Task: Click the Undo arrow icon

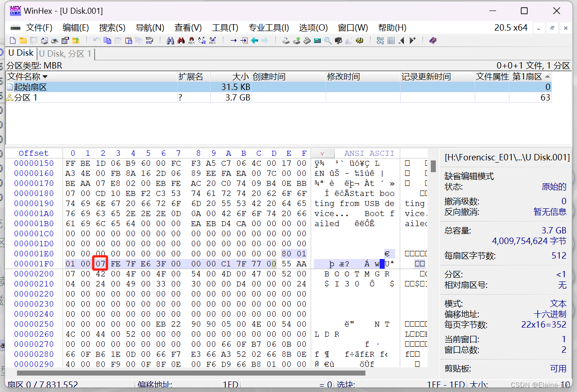Action: pos(96,41)
